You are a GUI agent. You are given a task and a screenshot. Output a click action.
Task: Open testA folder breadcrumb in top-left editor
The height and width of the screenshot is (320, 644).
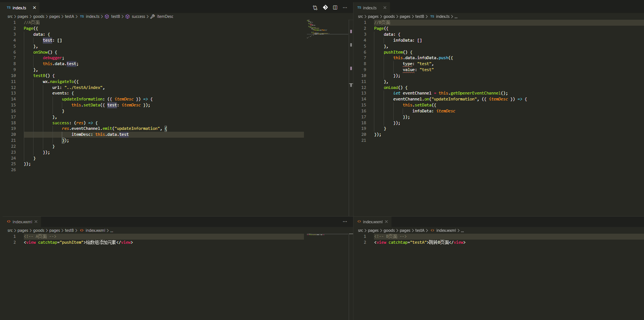69,16
